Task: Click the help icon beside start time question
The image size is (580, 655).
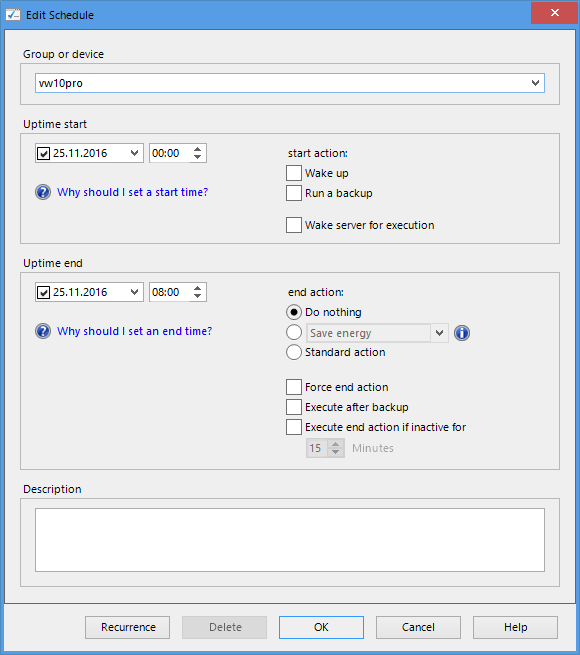Action: (x=43, y=192)
